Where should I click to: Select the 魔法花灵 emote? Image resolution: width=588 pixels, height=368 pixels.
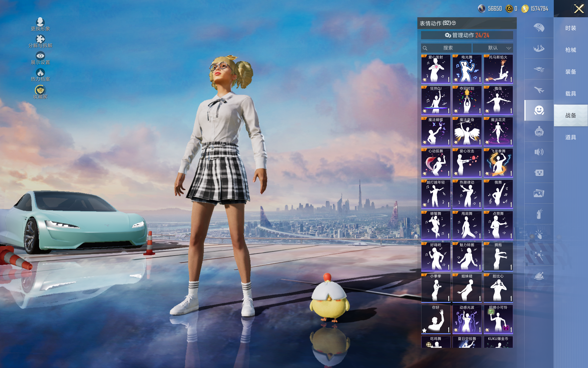498,131
